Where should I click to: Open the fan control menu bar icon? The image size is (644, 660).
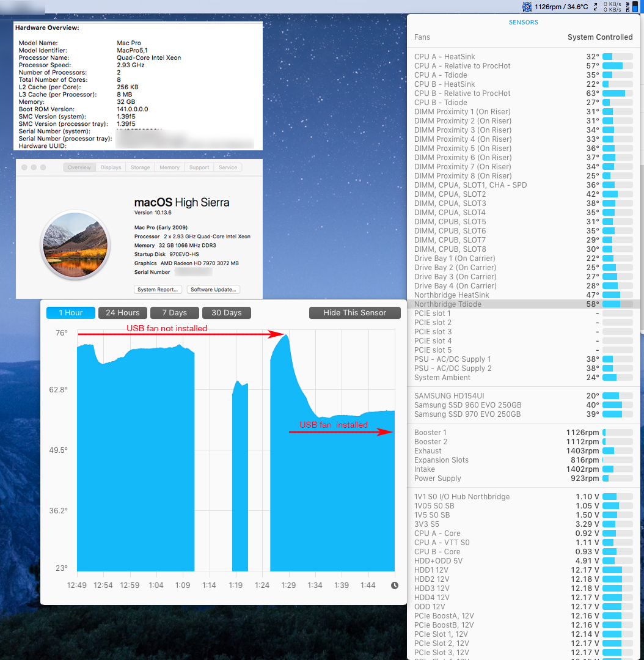pyautogui.click(x=527, y=7)
